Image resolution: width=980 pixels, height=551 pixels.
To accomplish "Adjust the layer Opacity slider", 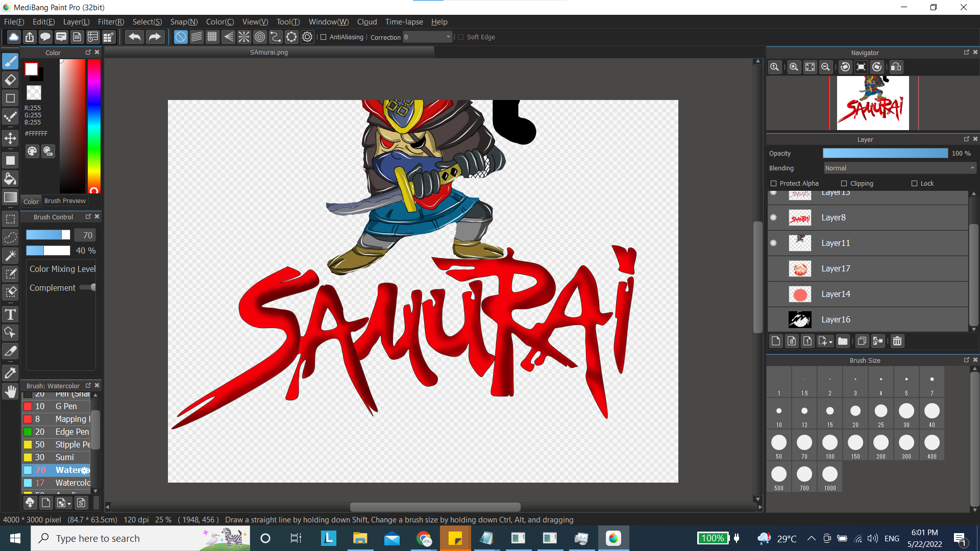I will 885,153.
